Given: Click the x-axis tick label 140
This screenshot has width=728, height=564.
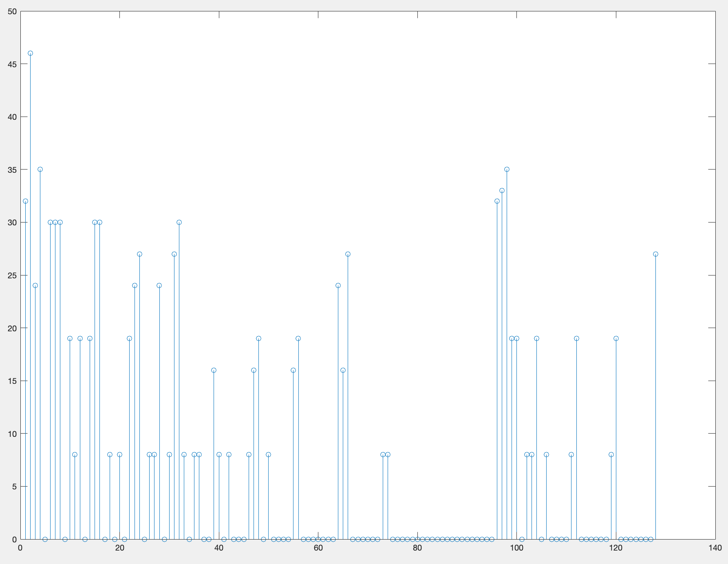Looking at the screenshot, I should [x=715, y=548].
